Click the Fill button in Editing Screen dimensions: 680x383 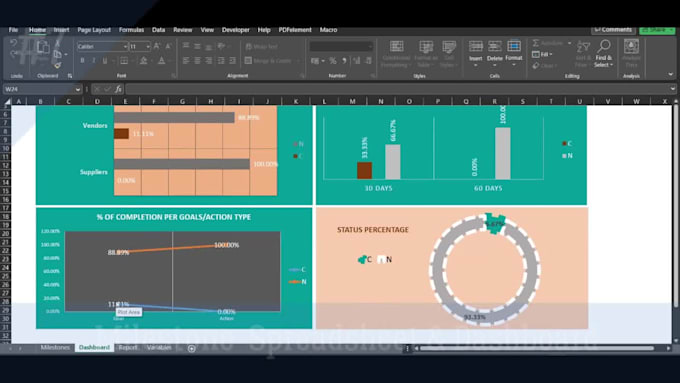(x=542, y=54)
